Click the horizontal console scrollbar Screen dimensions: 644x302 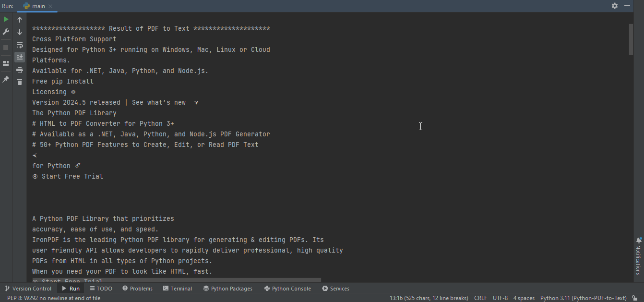tap(177, 280)
